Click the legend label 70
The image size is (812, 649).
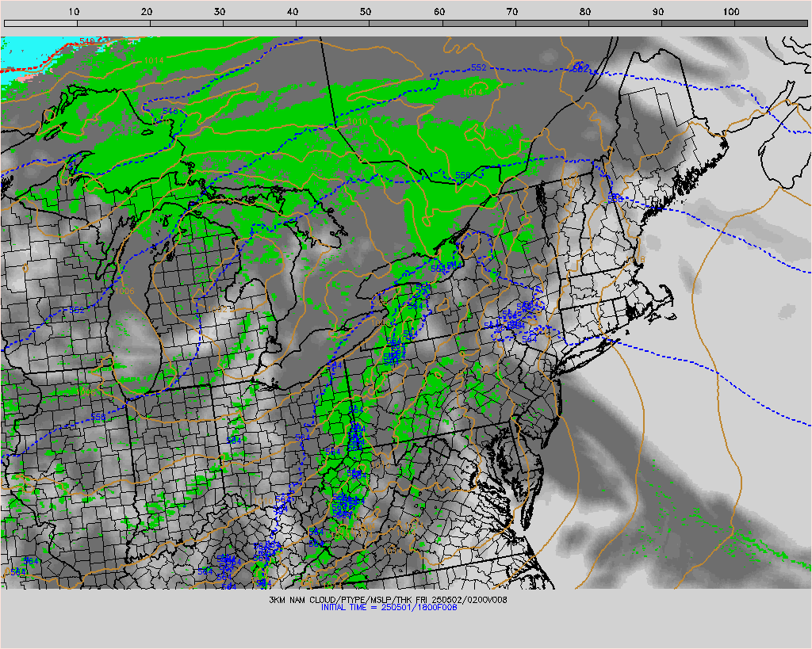[x=512, y=11]
